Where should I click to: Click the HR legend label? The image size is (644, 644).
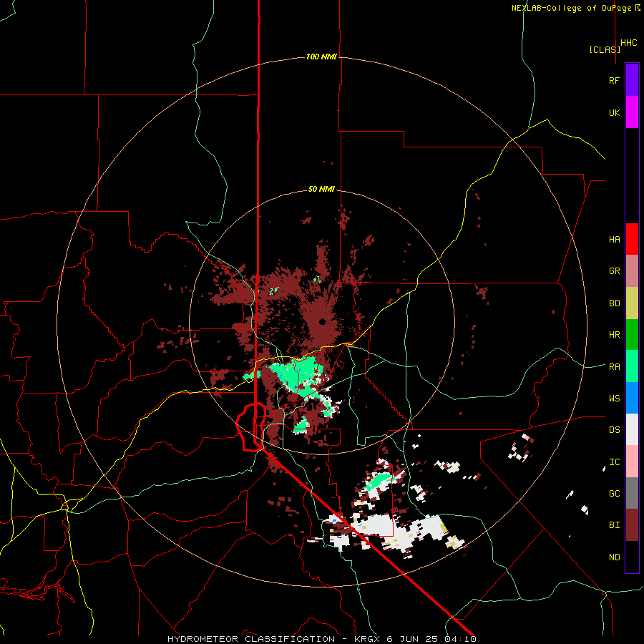pyautogui.click(x=614, y=335)
